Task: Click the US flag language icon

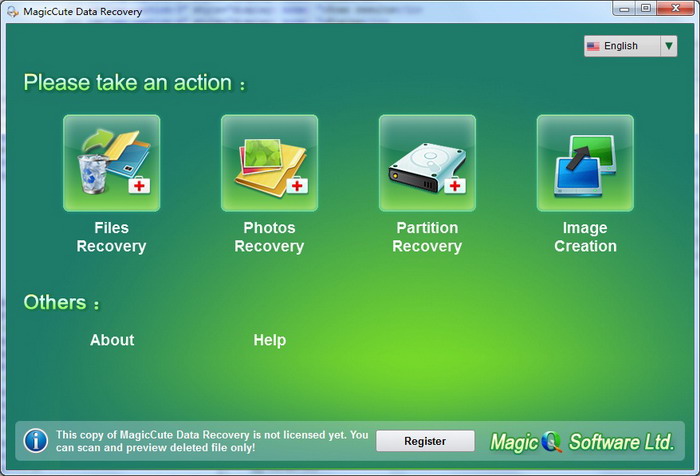Action: click(593, 46)
